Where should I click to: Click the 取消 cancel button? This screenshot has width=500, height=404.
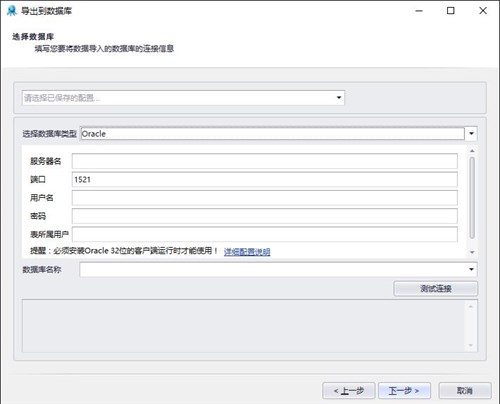point(465,391)
